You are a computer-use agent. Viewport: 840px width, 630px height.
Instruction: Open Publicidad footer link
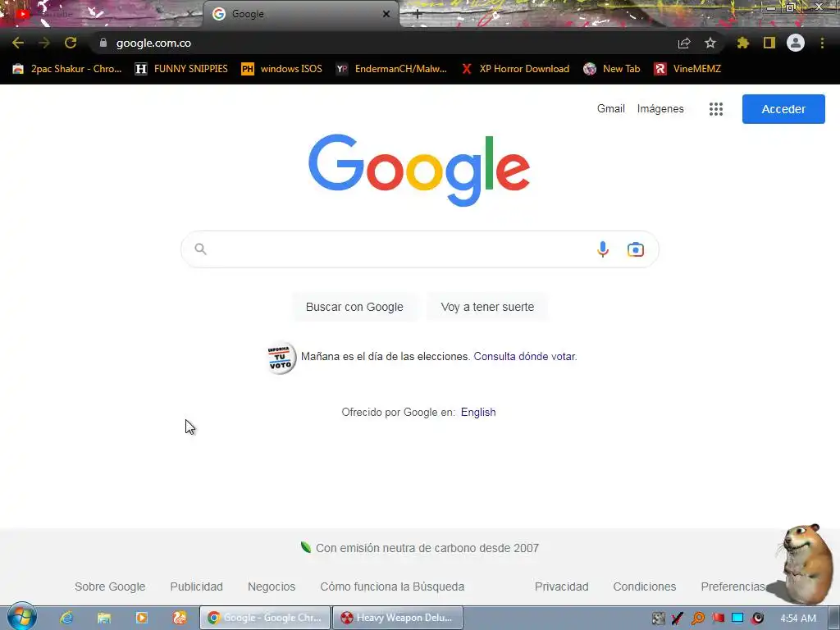click(x=196, y=587)
